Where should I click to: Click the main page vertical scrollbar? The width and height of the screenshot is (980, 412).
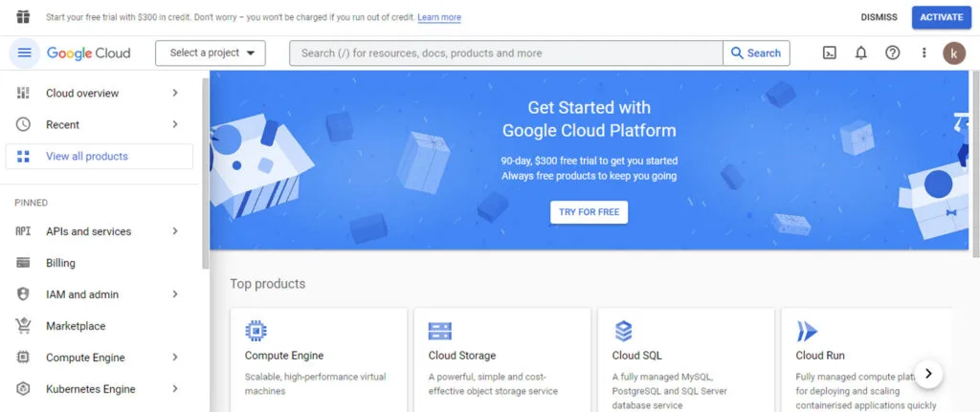click(x=976, y=164)
